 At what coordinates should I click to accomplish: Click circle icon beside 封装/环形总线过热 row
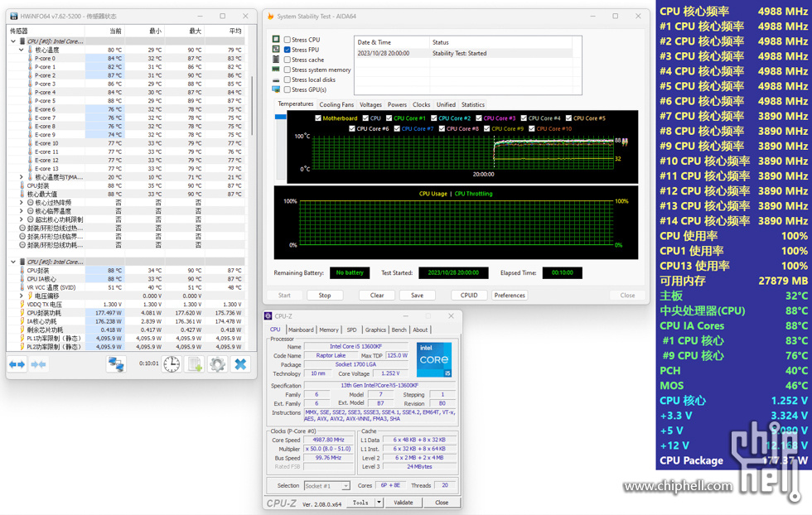click(x=22, y=228)
